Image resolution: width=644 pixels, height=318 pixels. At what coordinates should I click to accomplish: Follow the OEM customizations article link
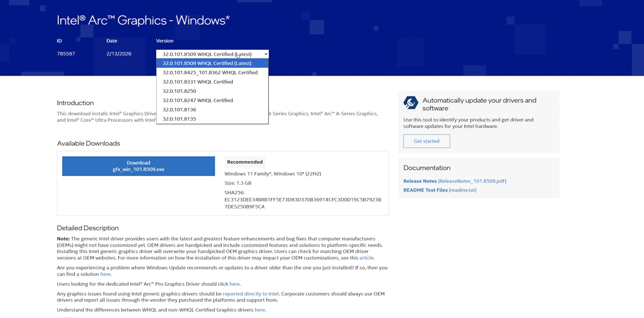[367, 258]
